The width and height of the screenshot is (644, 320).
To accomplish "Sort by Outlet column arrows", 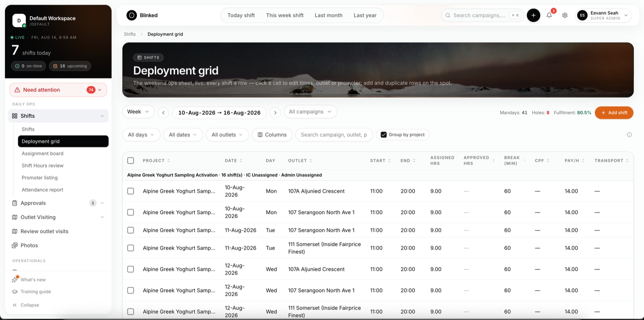I will (x=311, y=161).
